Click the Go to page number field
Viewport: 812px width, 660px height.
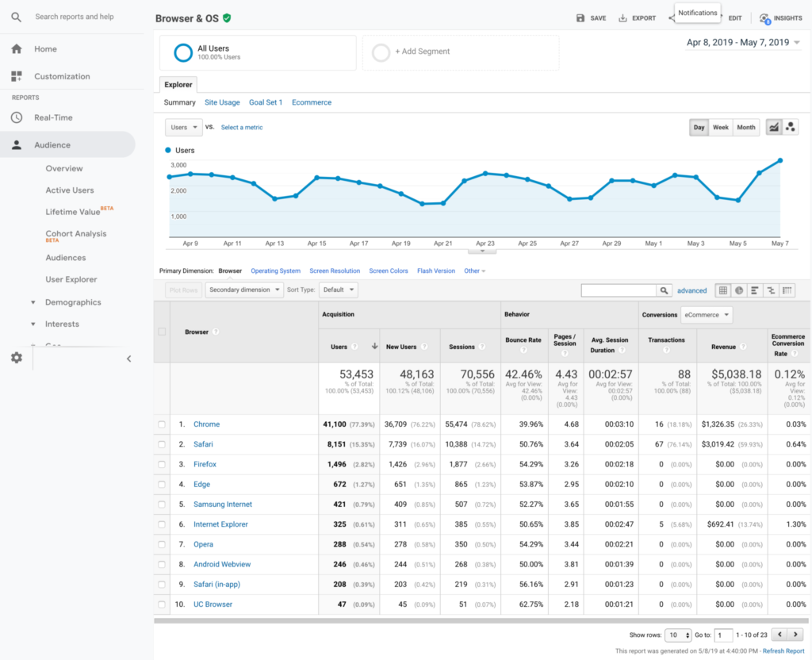click(x=723, y=635)
